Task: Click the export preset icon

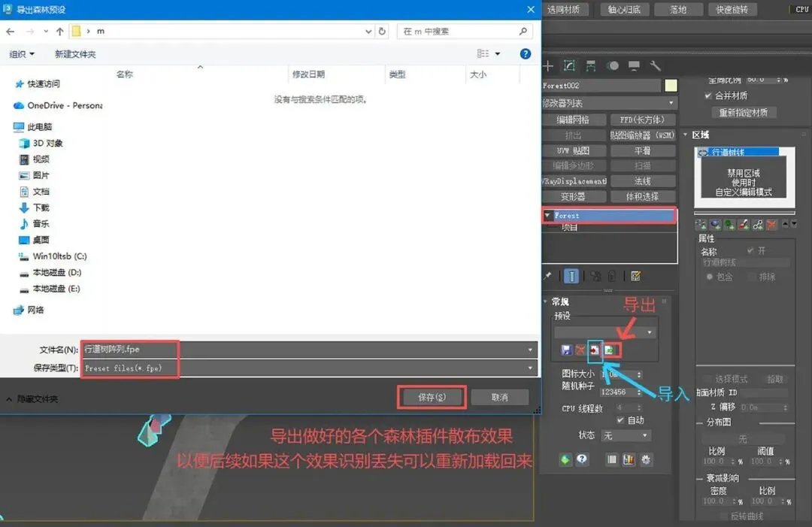Action: (610, 350)
